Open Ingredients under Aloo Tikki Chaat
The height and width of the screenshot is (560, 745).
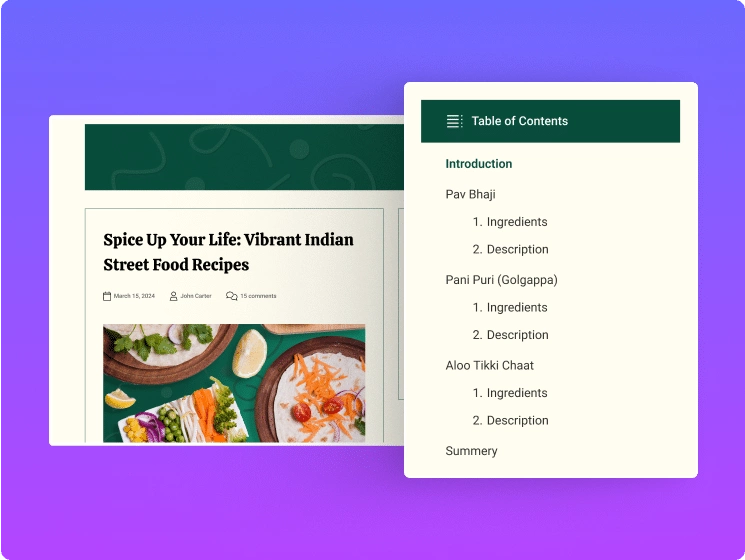(516, 393)
